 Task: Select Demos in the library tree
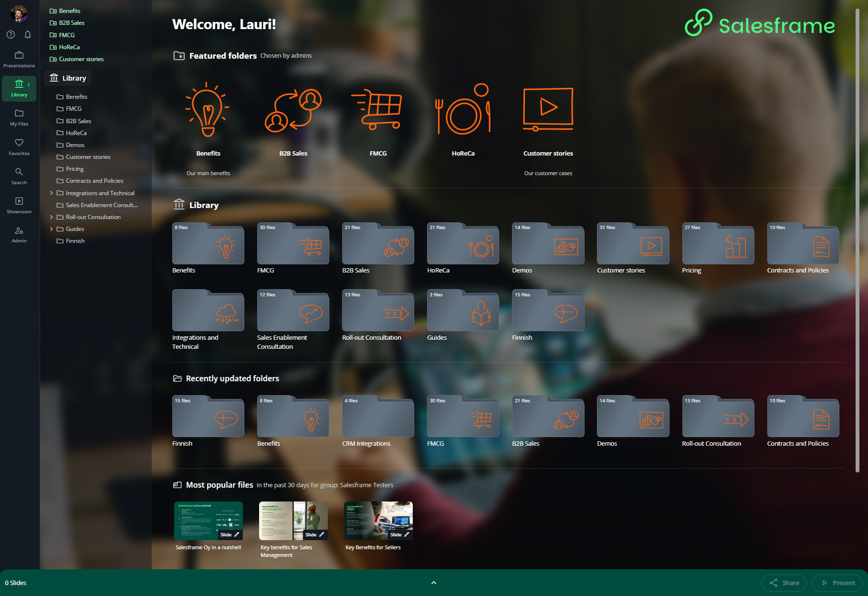(x=70, y=145)
